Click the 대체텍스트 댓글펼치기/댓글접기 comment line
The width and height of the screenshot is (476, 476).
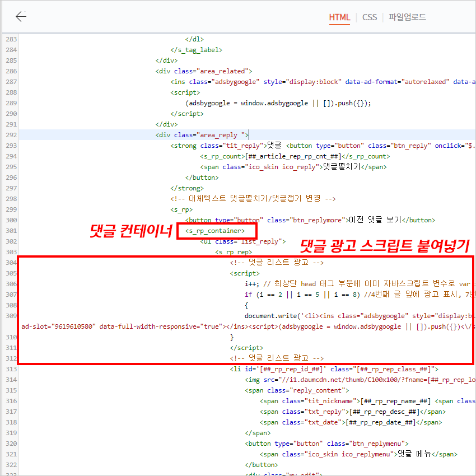(253, 199)
